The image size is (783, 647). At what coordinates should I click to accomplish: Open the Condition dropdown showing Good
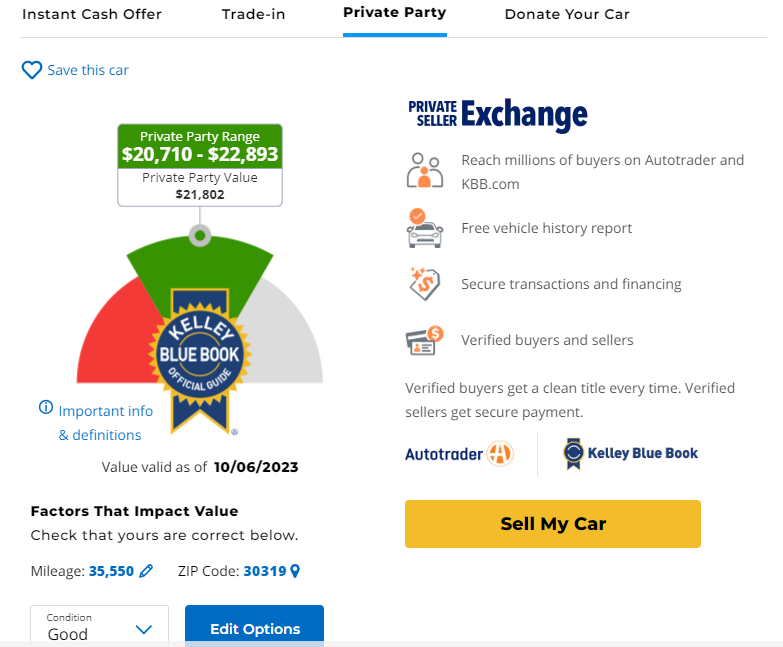[x=102, y=628]
